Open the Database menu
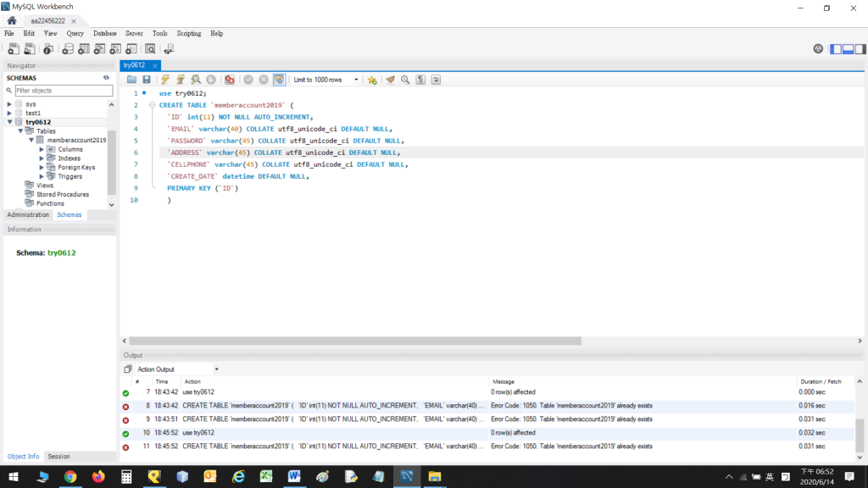This screenshot has width=868, height=488. pyautogui.click(x=104, y=33)
